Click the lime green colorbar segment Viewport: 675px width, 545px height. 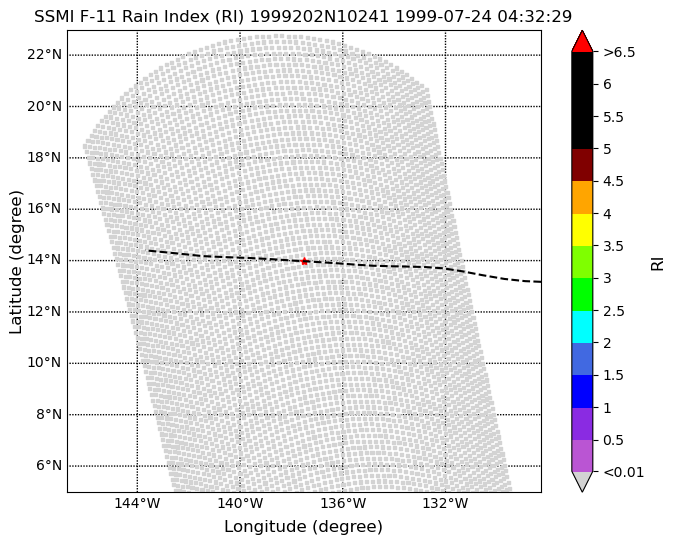click(582, 262)
